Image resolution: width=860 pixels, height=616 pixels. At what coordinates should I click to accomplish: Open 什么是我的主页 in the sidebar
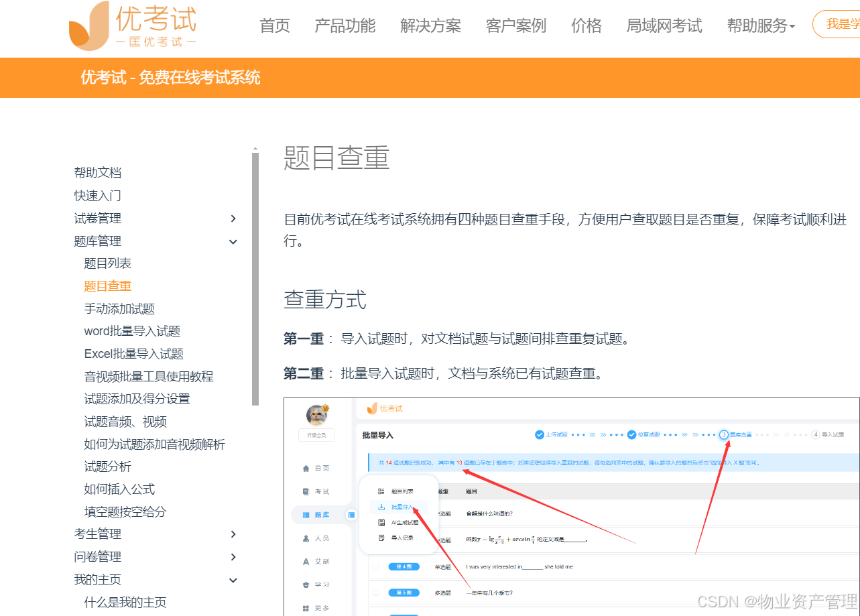coord(125,602)
